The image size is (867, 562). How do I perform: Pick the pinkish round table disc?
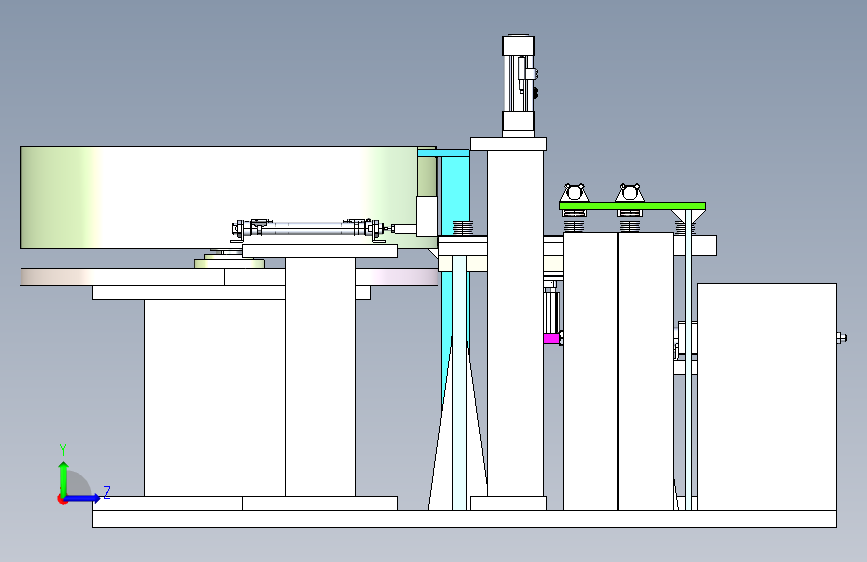click(229, 277)
